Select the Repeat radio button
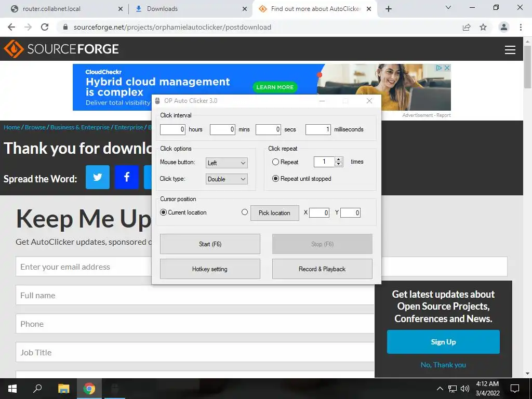This screenshot has width=532, height=399. point(275,162)
